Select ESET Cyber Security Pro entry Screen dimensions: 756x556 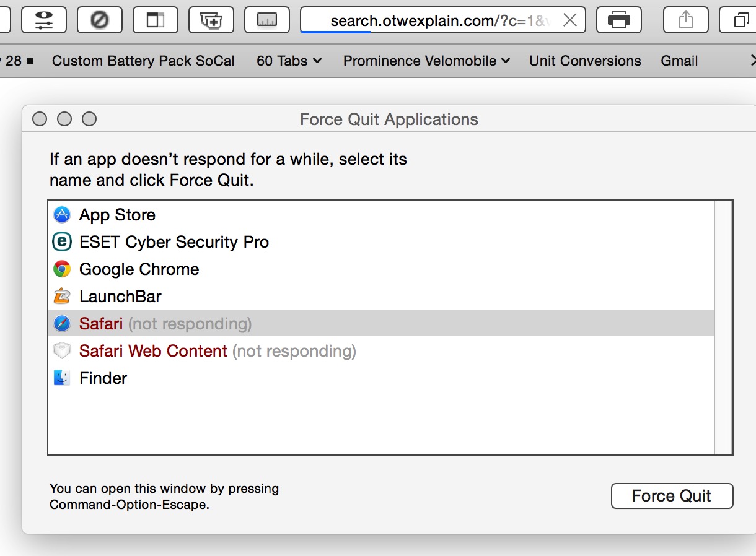[x=174, y=242]
